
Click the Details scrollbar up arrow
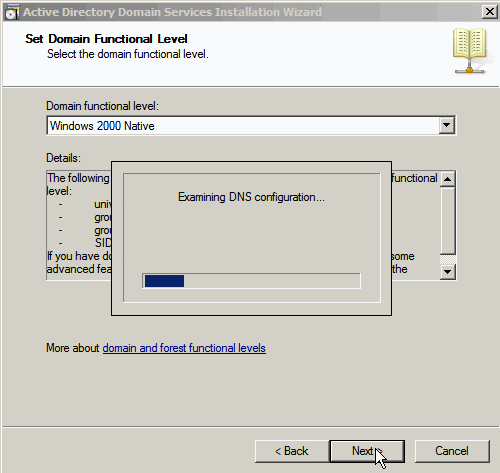click(x=448, y=179)
